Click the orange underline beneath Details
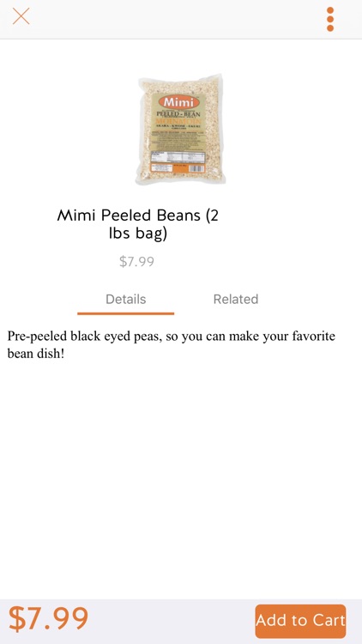This screenshot has height=644, width=362. pyautogui.click(x=125, y=313)
